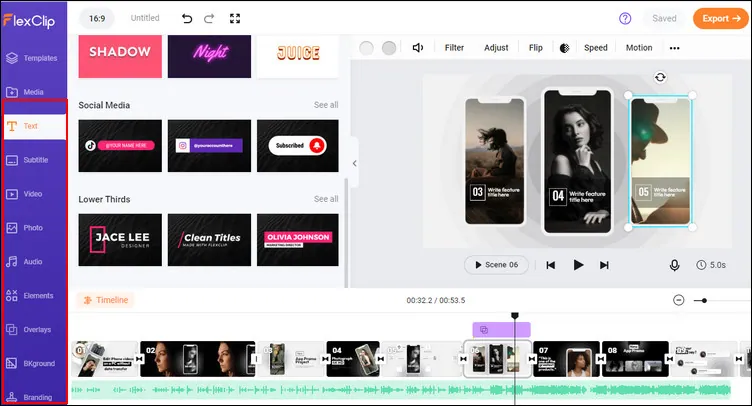This screenshot has width=752, height=406.
Task: Pick the second gray color circle
Action: pyautogui.click(x=389, y=48)
